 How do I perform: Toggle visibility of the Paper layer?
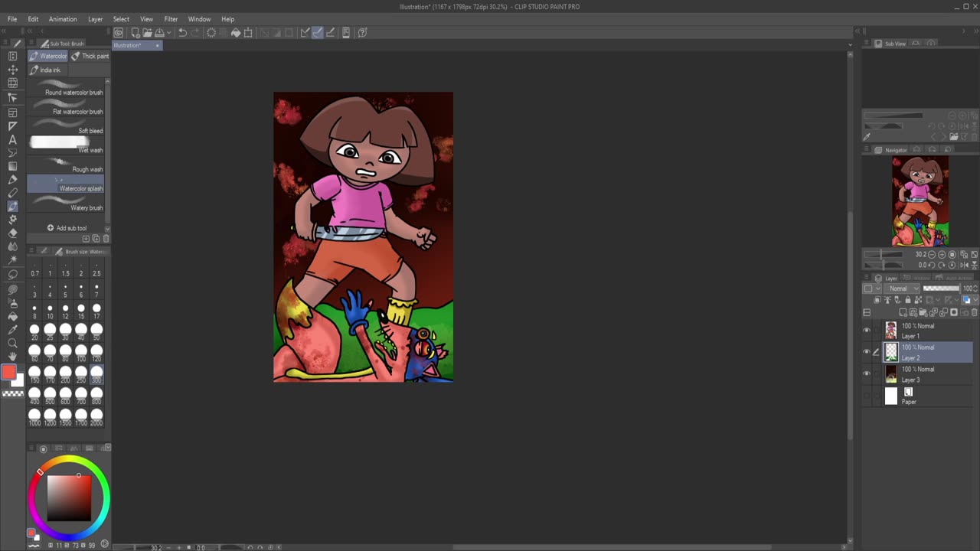867,396
